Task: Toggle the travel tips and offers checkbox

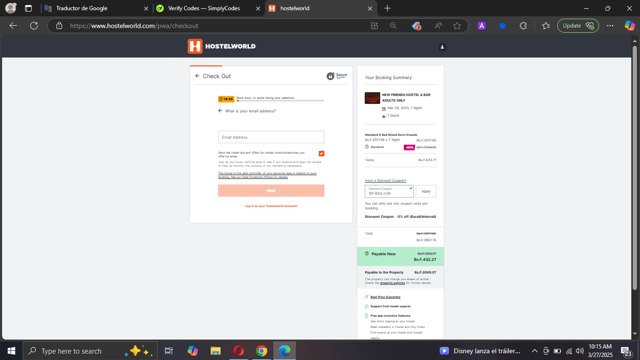Action: (321, 153)
